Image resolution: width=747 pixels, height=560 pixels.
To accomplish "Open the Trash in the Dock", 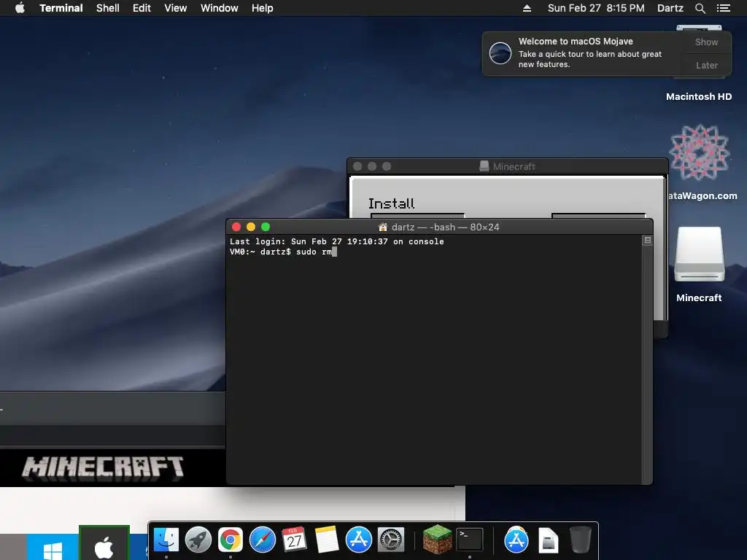I will click(x=580, y=540).
